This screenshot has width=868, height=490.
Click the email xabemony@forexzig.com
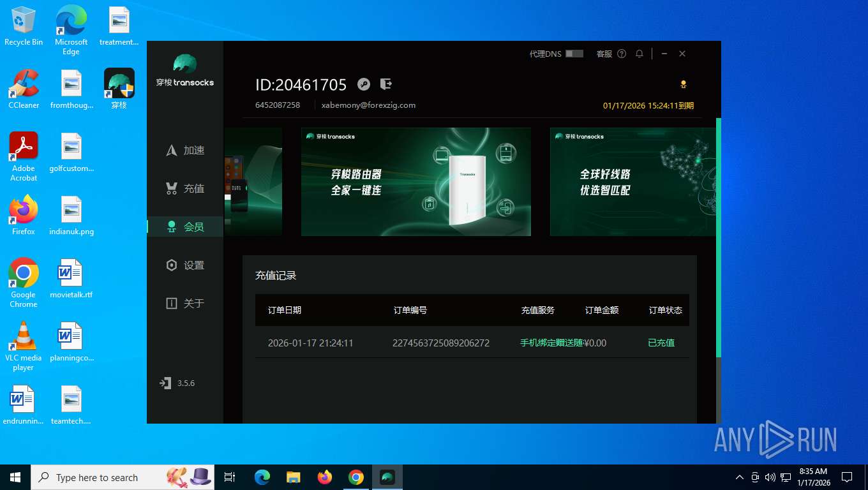(x=368, y=105)
